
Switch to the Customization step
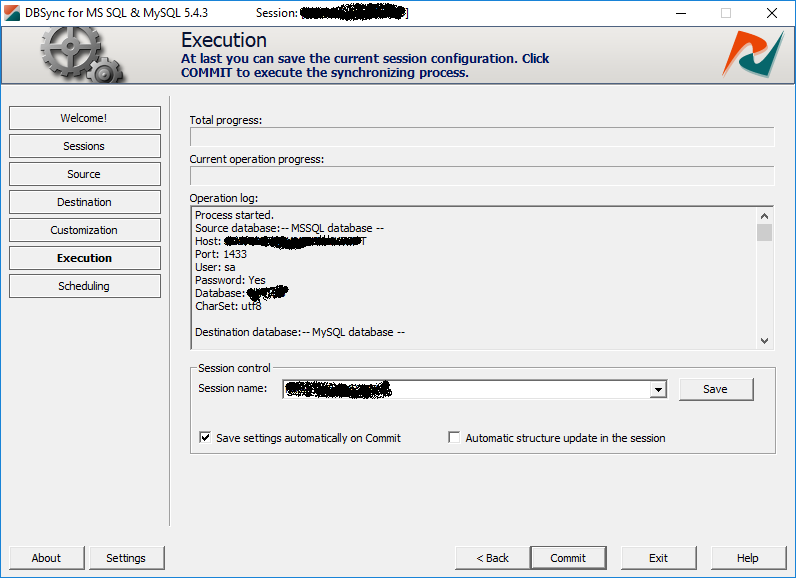(85, 230)
